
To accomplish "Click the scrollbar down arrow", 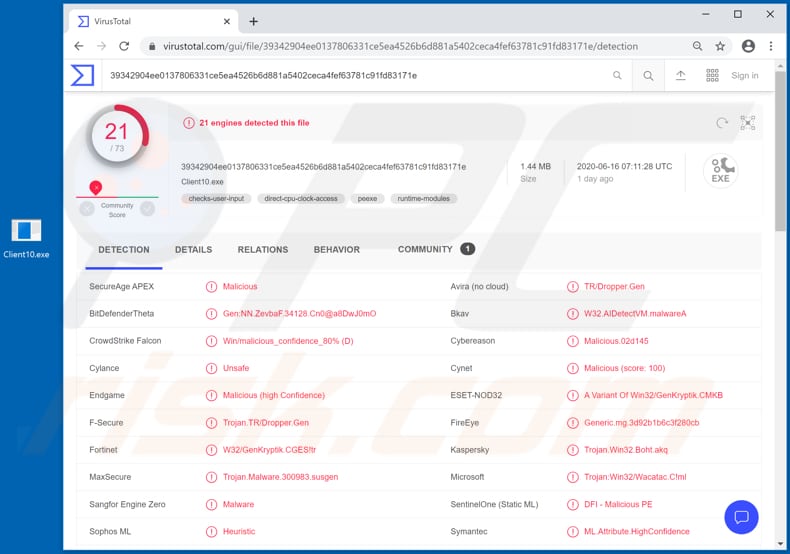I will (x=780, y=544).
